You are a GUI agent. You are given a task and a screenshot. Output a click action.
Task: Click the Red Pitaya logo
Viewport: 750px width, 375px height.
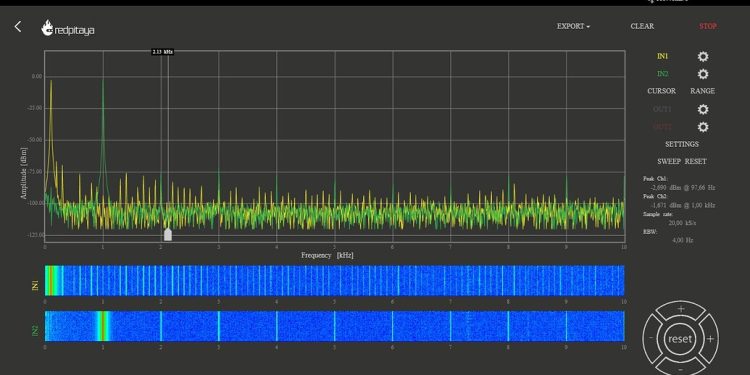click(68, 29)
